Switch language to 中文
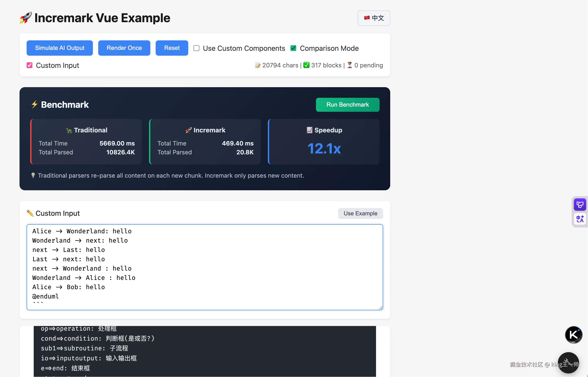 tap(374, 18)
